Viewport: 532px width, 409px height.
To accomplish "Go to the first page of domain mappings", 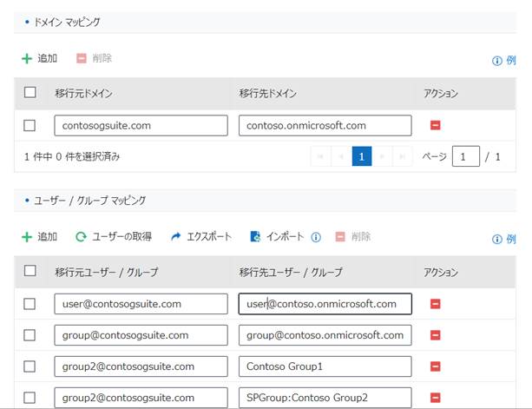I will click(x=320, y=156).
